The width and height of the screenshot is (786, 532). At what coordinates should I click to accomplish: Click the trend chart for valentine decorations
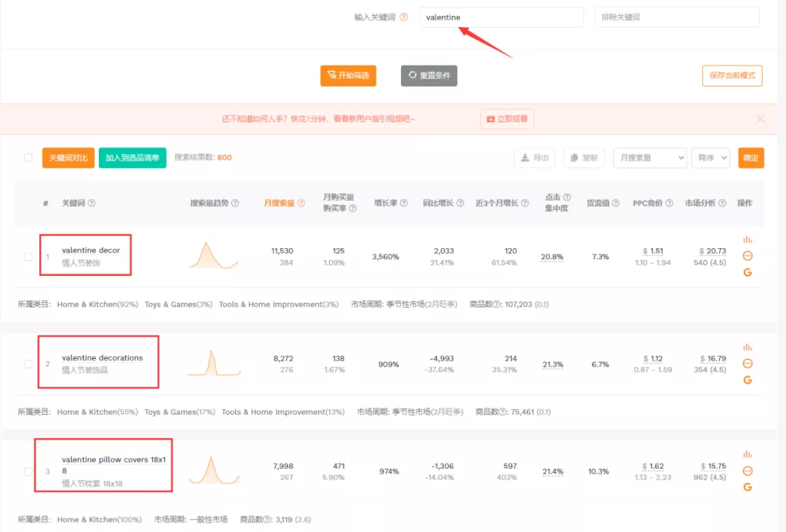(214, 363)
